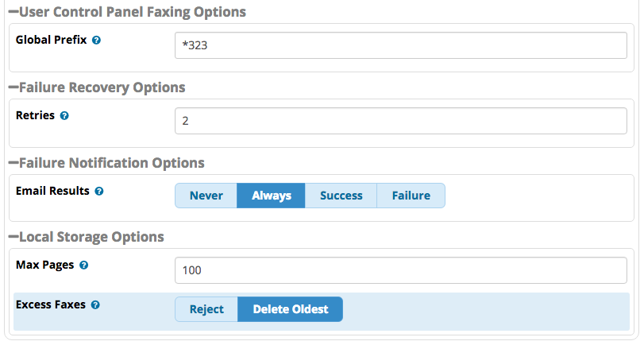Focus the Retries input field
644x345 pixels.
point(401,121)
